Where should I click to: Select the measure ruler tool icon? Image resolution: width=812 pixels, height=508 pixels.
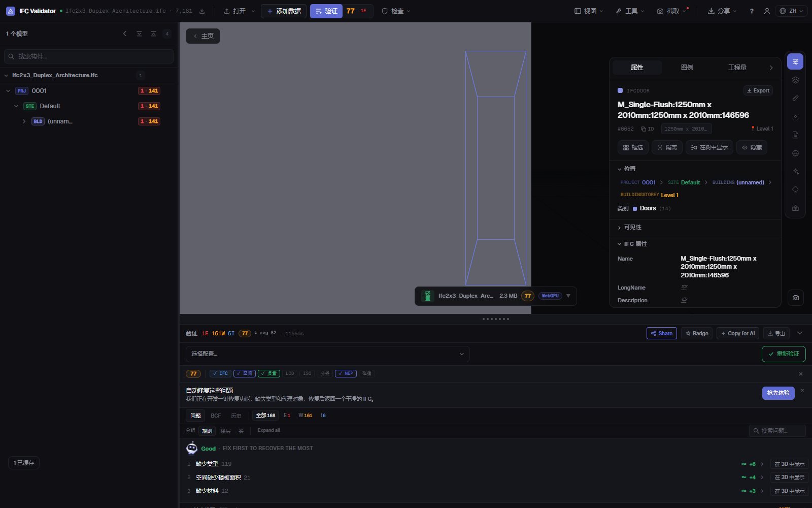[795, 99]
